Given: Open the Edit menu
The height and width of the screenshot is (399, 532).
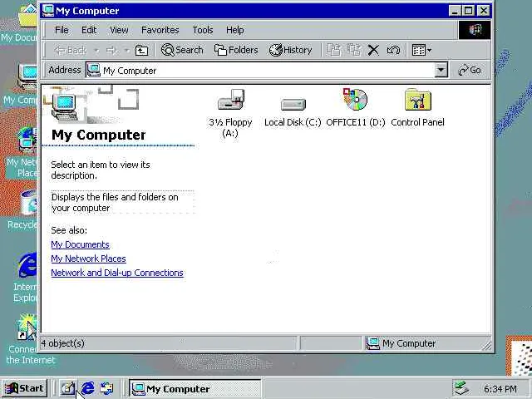Looking at the screenshot, I should click(x=89, y=30).
